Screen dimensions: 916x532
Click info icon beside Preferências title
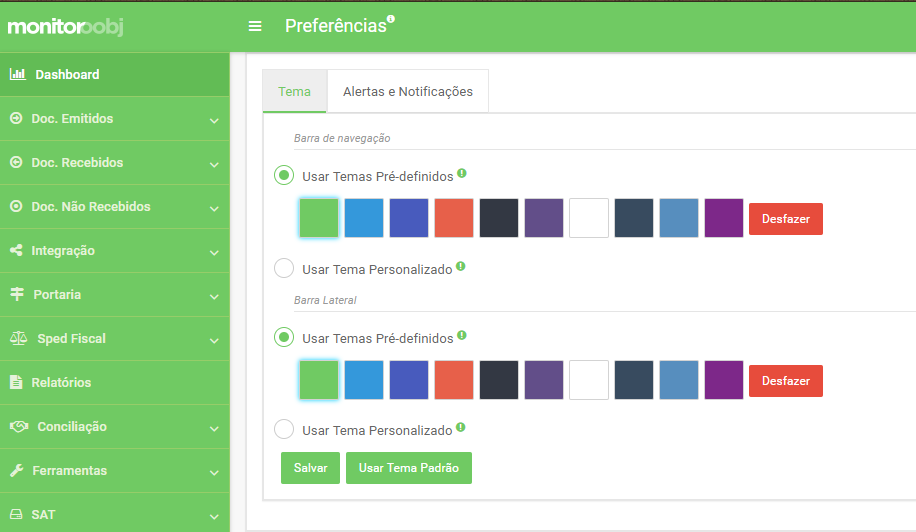pos(391,19)
